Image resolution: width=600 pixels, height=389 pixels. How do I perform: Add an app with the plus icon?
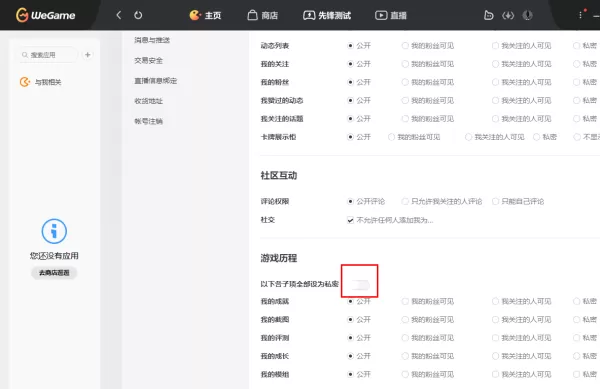pyautogui.click(x=88, y=55)
